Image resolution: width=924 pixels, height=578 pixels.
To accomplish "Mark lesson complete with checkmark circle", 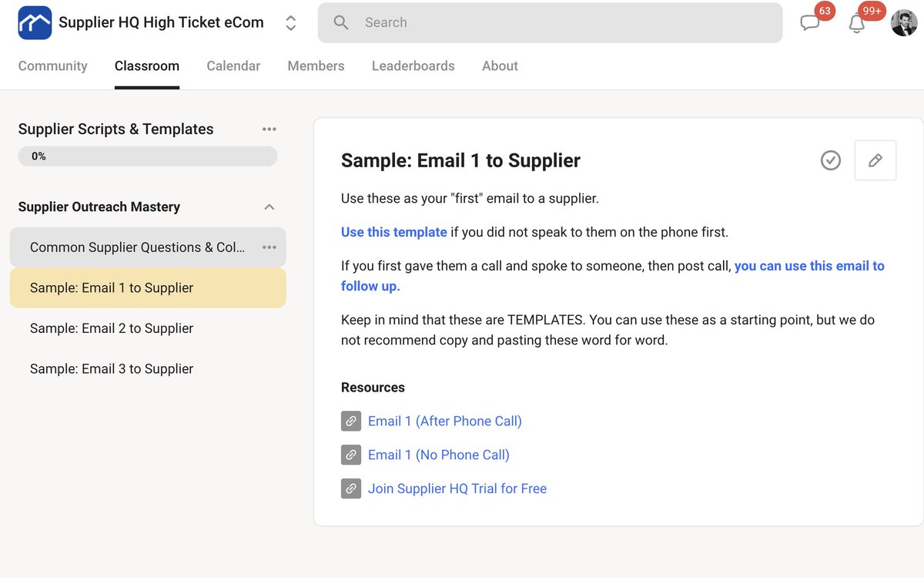I will click(831, 160).
